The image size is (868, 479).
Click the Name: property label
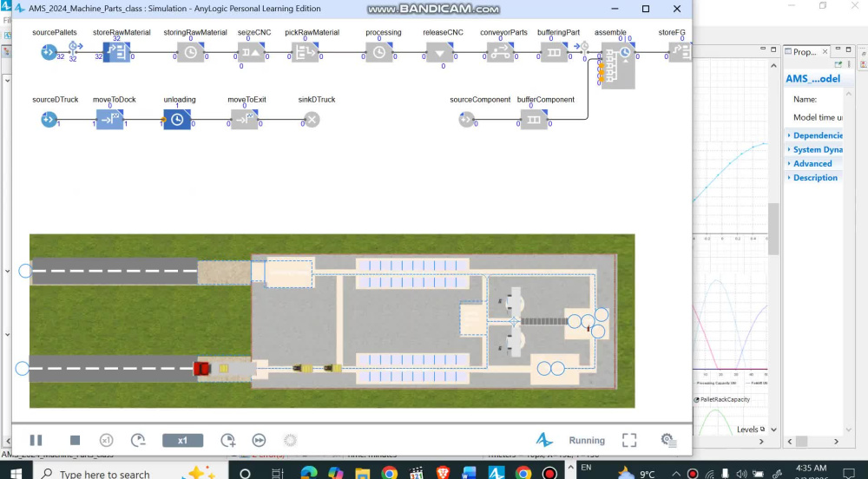click(x=805, y=100)
